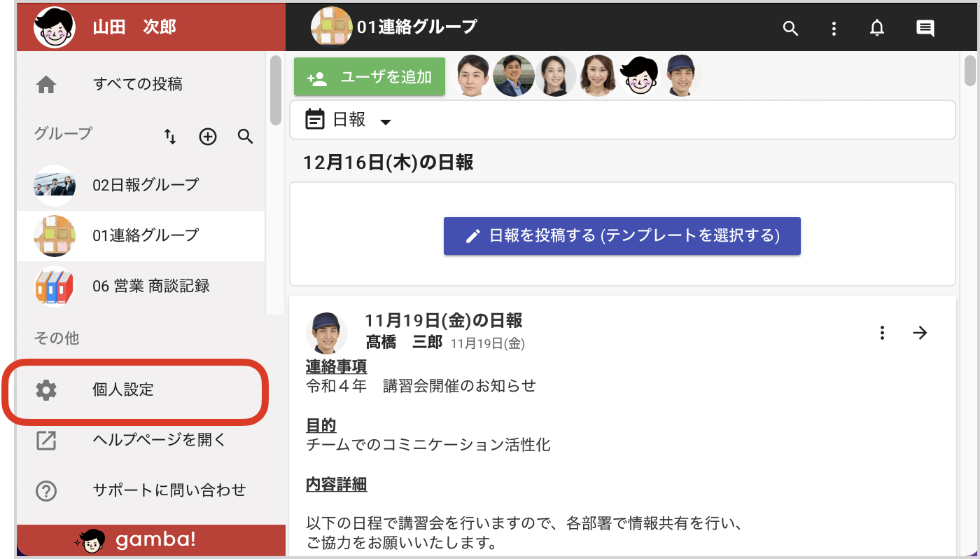Open three-dot menu on 11月19日 report
The image size is (980, 559).
click(883, 333)
